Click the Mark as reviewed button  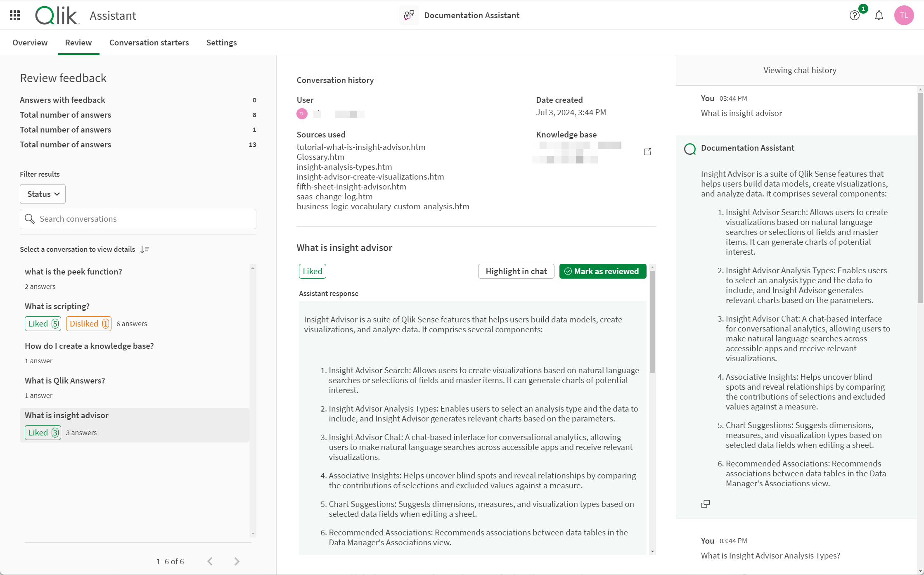point(602,271)
